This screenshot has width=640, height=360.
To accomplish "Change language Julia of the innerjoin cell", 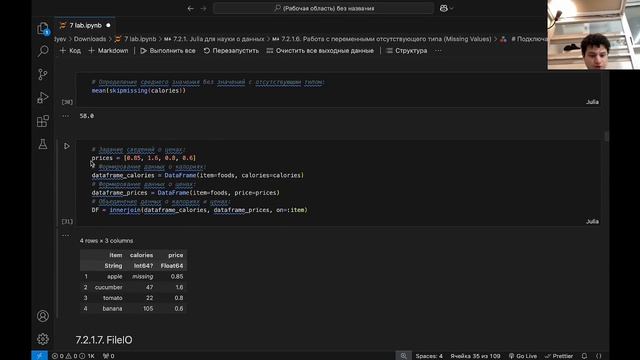I will tap(592, 222).
